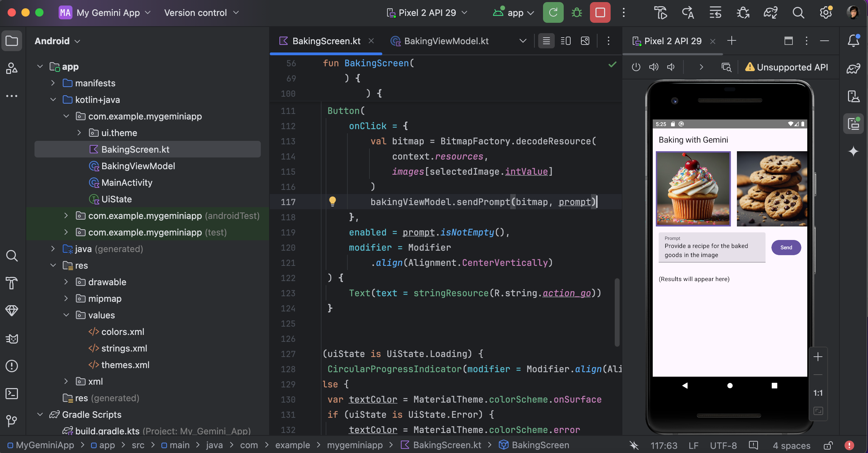This screenshot has height=453, width=868.
Task: Switch editor to Design view mode
Action: [585, 41]
